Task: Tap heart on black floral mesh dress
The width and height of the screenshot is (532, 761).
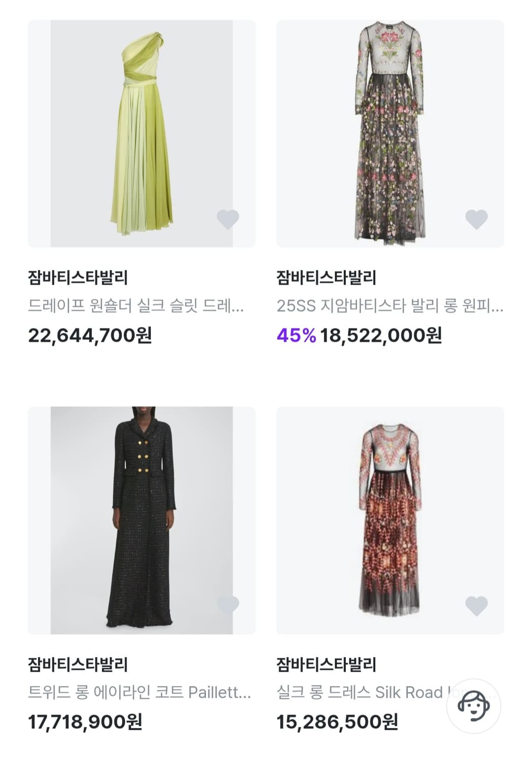Action: [476, 219]
